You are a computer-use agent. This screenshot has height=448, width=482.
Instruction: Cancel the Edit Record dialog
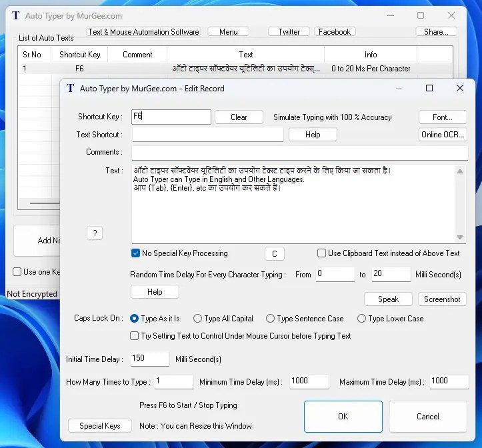(428, 417)
